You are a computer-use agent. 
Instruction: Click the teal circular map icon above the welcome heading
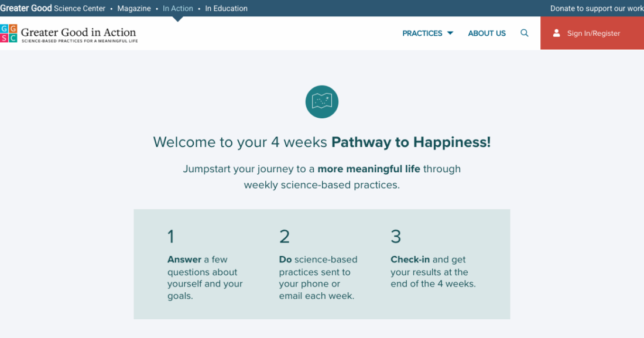click(x=321, y=101)
